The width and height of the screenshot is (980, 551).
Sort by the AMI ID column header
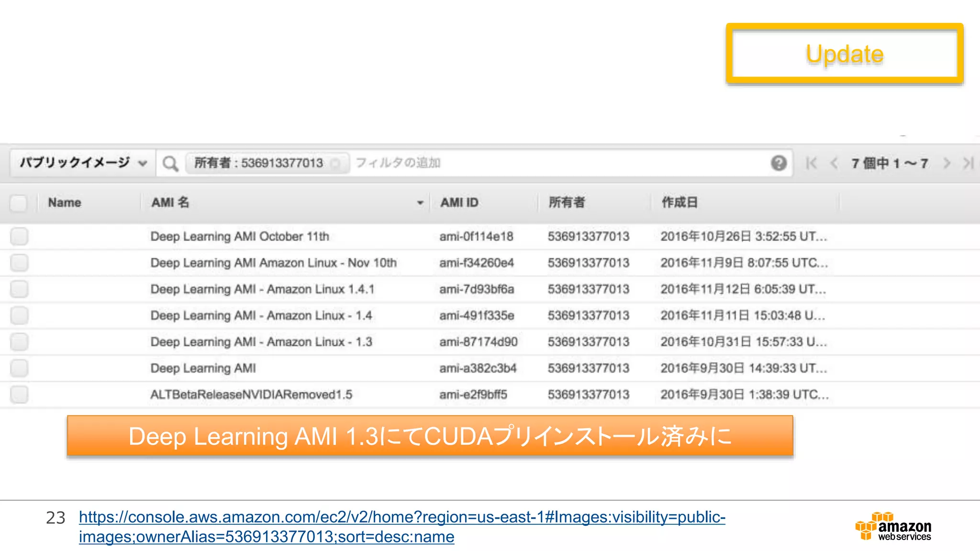tap(459, 203)
